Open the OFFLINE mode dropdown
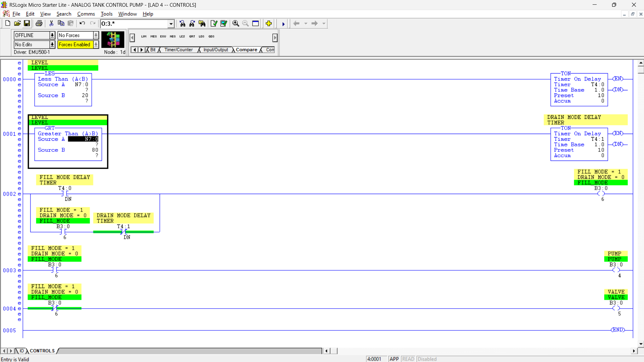Viewport: 644px width, 362px height. point(52,35)
